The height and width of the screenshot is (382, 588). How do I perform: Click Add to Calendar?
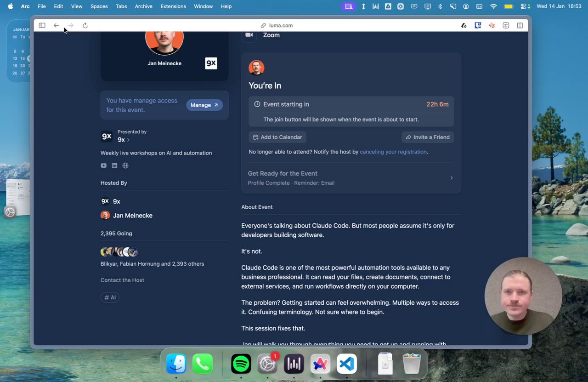(277, 137)
